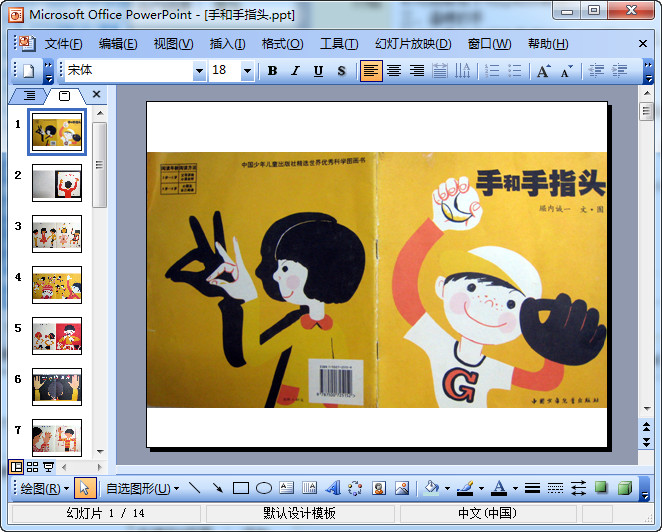Set center text alignment
The height and width of the screenshot is (532, 662).
point(394,71)
